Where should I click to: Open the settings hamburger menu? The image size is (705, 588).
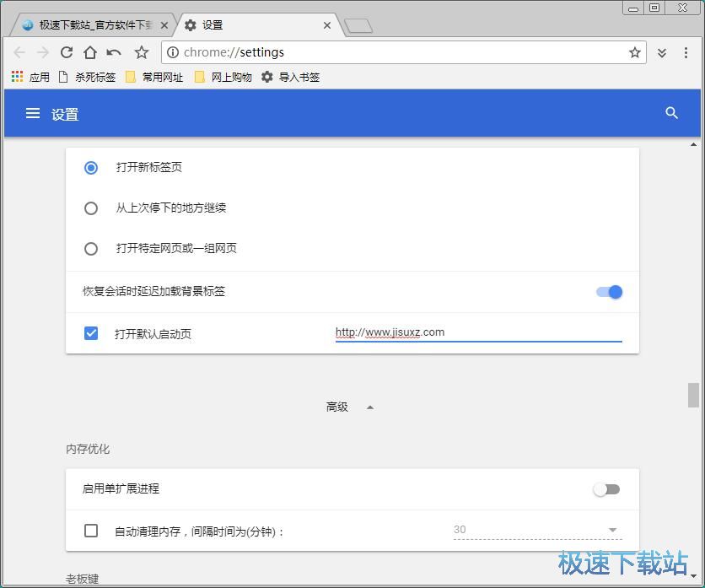click(x=33, y=113)
